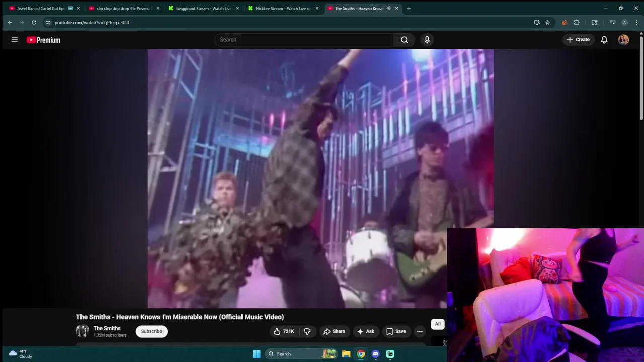Screen dimensions: 644x362
Task: Open YouTube notifications bell
Action: tap(604, 40)
